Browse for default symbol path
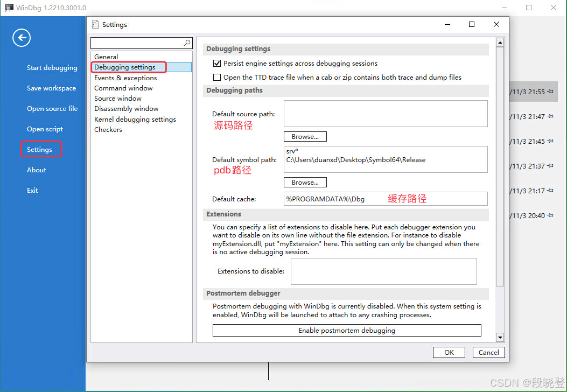 [305, 182]
